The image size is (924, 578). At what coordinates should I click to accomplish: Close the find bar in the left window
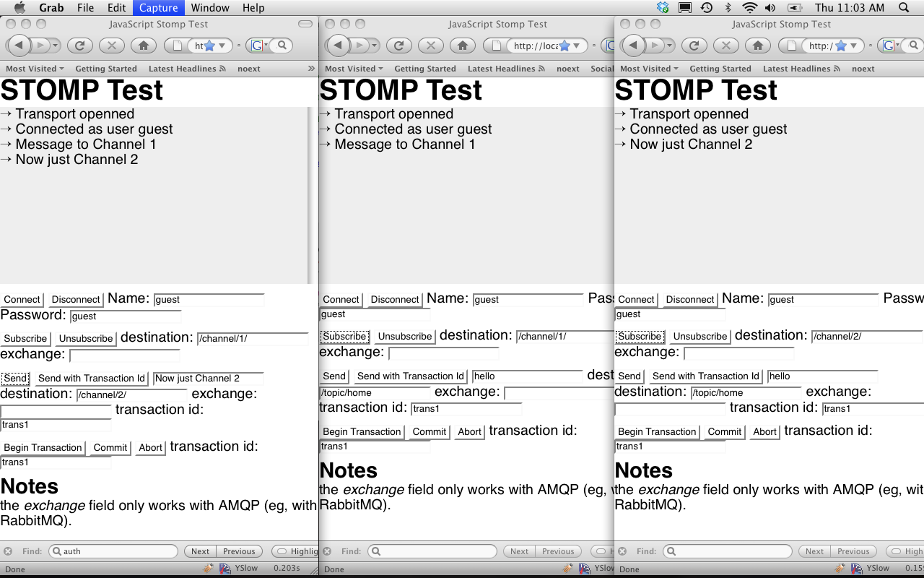point(8,551)
